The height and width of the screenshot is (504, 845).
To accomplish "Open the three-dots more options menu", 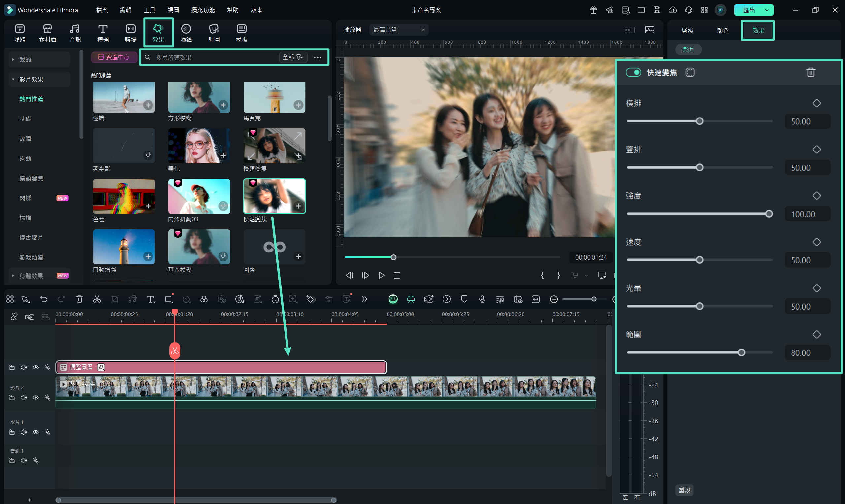I will (x=317, y=57).
